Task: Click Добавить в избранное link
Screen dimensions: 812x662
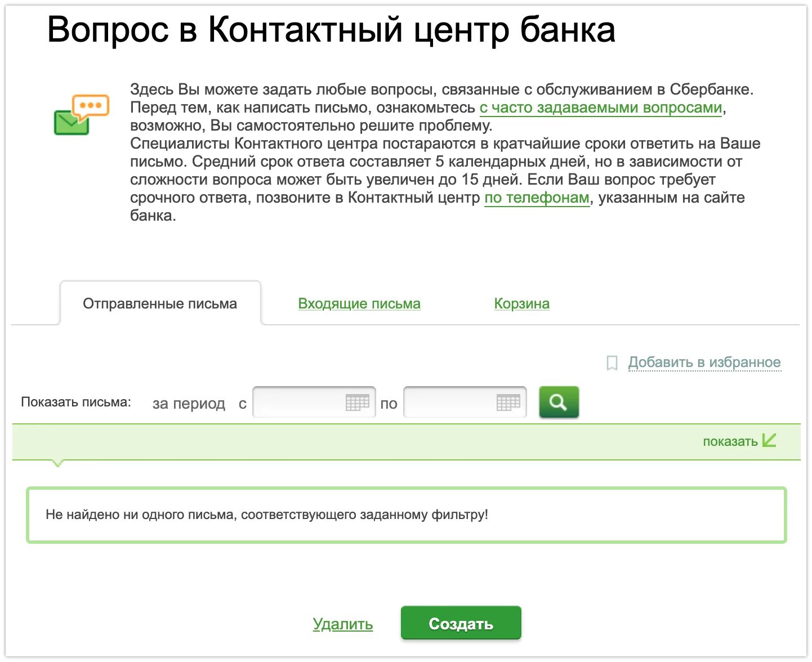Action: [x=704, y=363]
